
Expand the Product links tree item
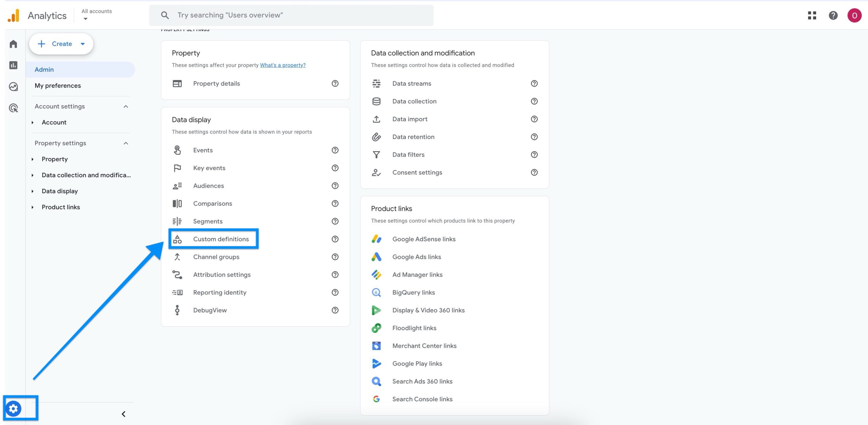(x=33, y=207)
